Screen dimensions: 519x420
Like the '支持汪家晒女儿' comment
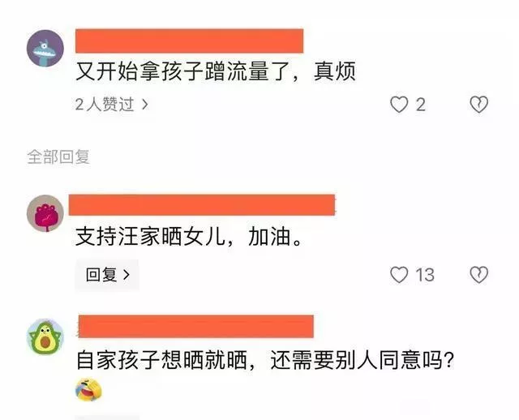[399, 275]
